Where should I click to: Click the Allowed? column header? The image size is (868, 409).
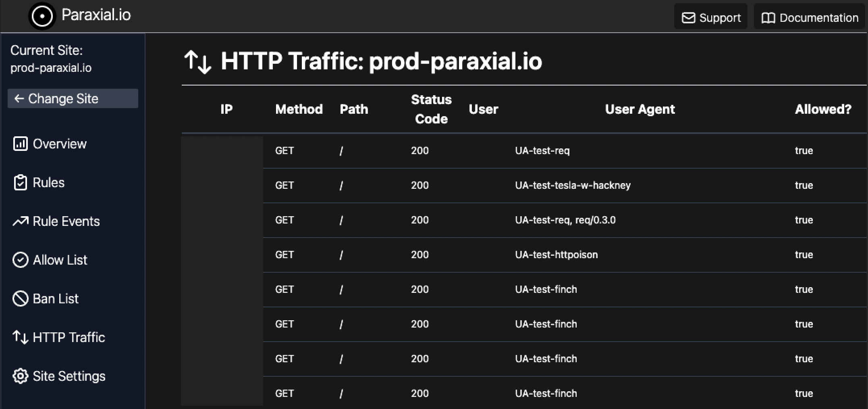(x=823, y=109)
